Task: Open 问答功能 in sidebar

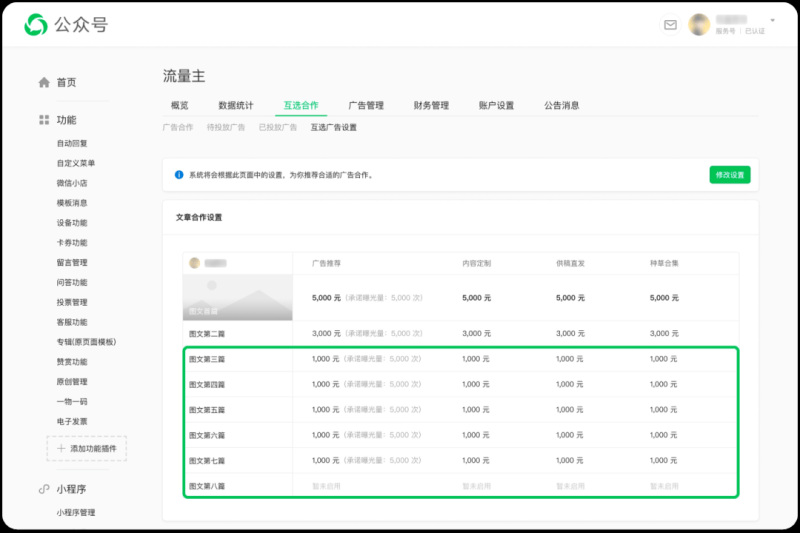Action: coord(72,283)
